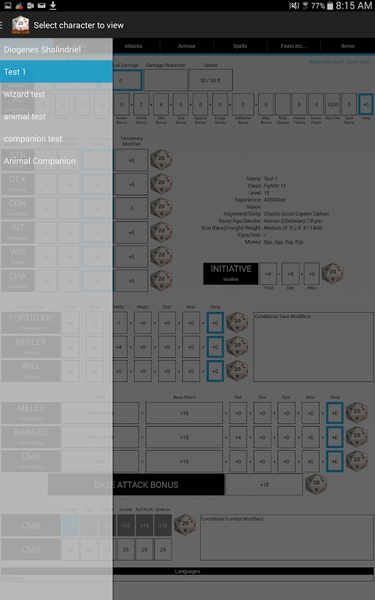Select the Test 1 character
Image resolution: width=375 pixels, height=600 pixels.
click(56, 72)
